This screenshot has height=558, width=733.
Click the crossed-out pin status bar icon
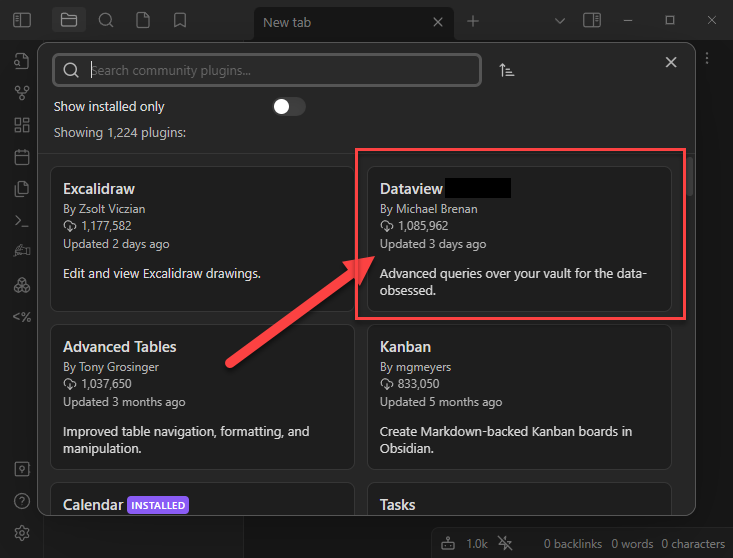pos(505,544)
